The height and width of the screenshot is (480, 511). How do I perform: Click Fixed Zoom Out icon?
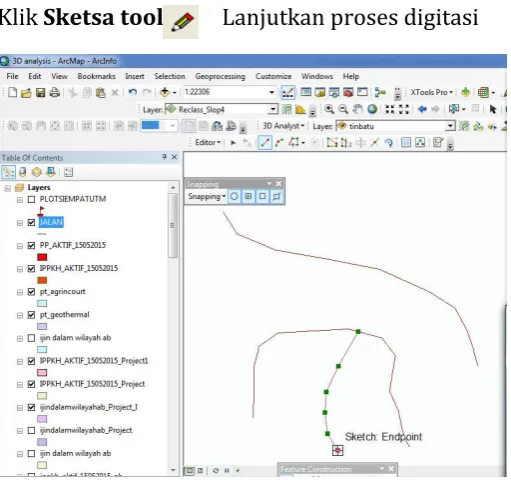pyautogui.click(x=404, y=109)
